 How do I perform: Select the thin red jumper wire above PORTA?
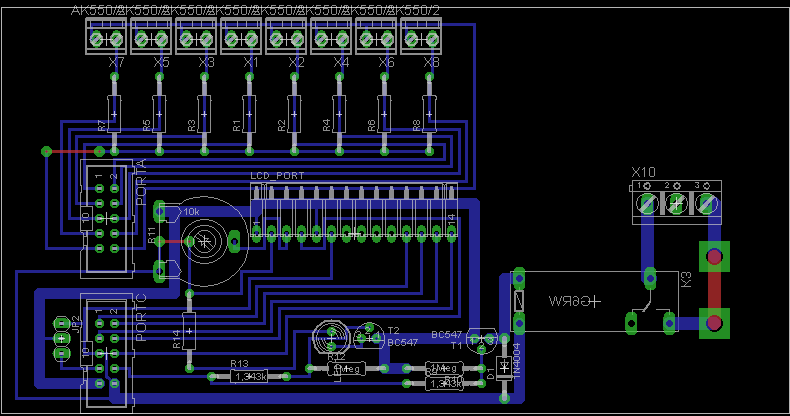click(73, 151)
